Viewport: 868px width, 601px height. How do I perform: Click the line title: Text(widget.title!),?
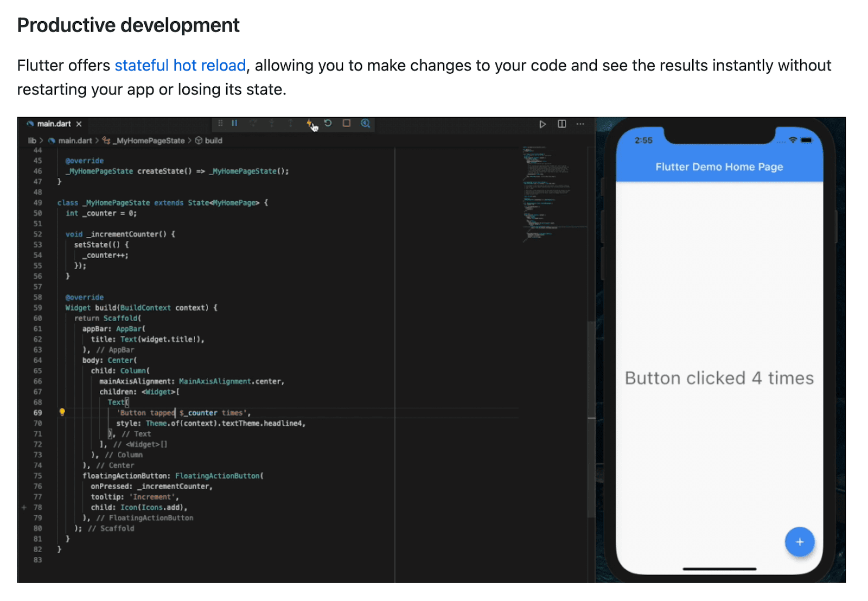tap(148, 340)
